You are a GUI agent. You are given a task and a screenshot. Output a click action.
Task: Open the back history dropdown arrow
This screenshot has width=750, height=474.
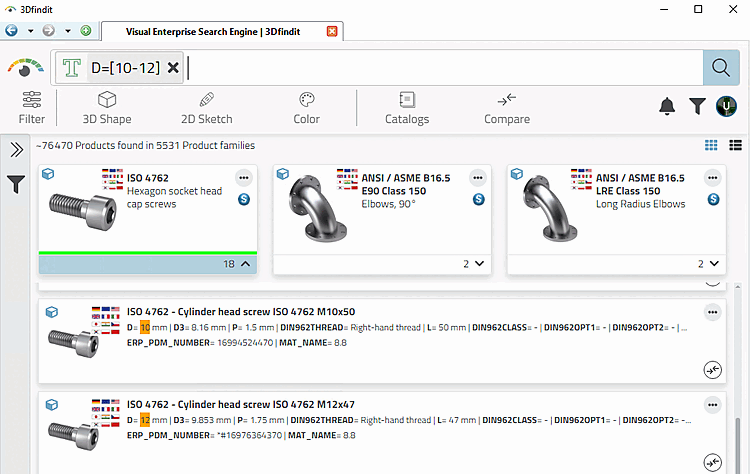click(x=31, y=31)
